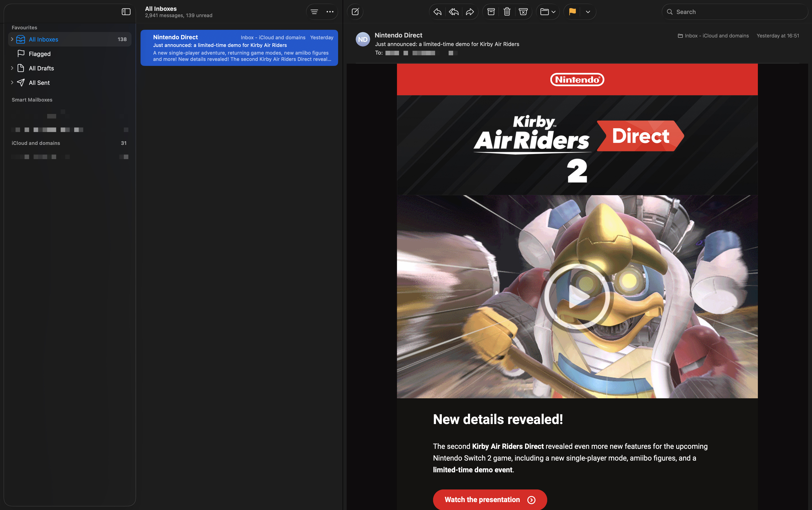Click the Reply arrow icon

point(438,12)
